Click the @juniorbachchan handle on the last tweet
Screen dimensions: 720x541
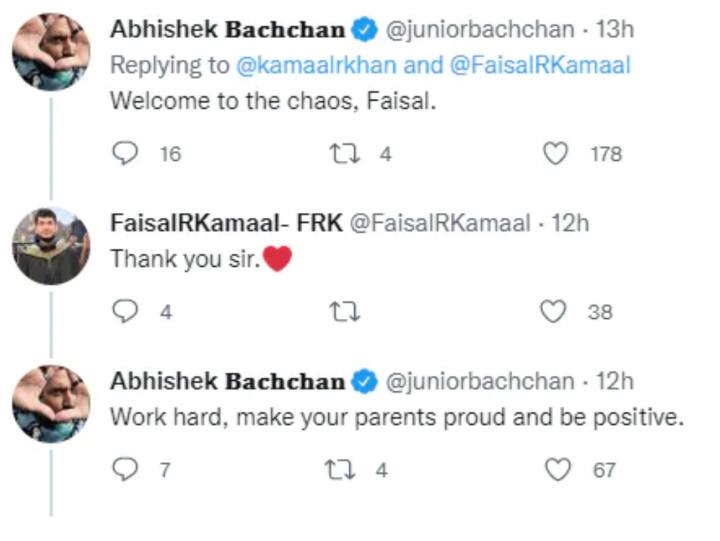coord(480,381)
